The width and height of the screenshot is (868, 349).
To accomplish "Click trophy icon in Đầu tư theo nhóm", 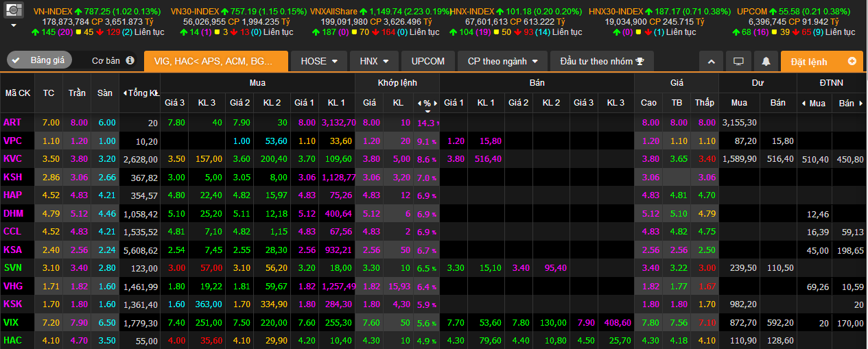I will 640,61.
